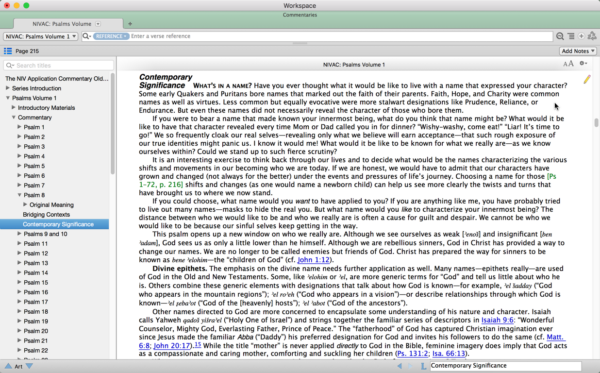Click the Search titles field
The image size is (600, 373).
click(59, 65)
